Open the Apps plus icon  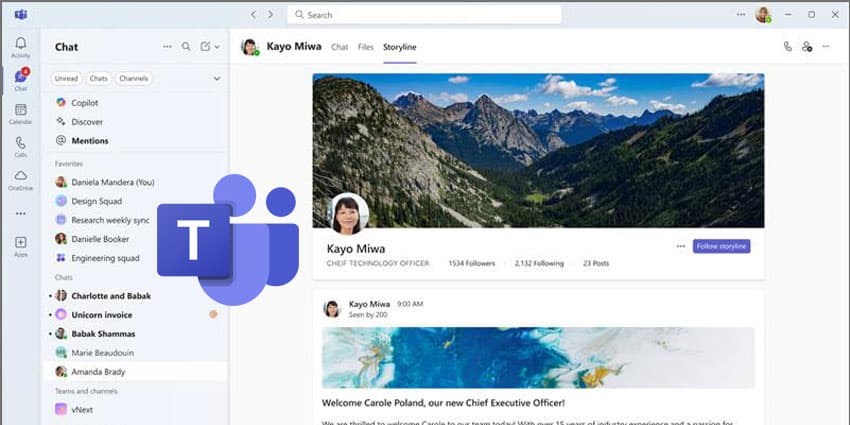pyautogui.click(x=21, y=242)
